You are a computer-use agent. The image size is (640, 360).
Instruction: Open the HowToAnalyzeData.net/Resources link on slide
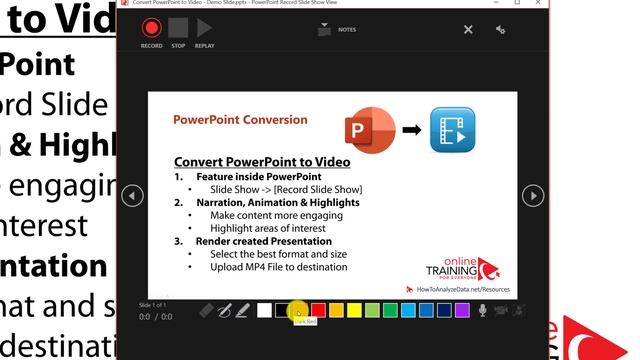463,289
